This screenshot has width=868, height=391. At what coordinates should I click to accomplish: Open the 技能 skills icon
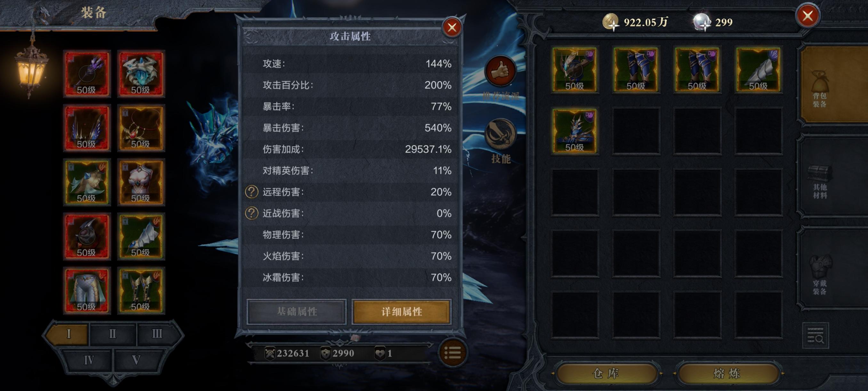pyautogui.click(x=500, y=134)
